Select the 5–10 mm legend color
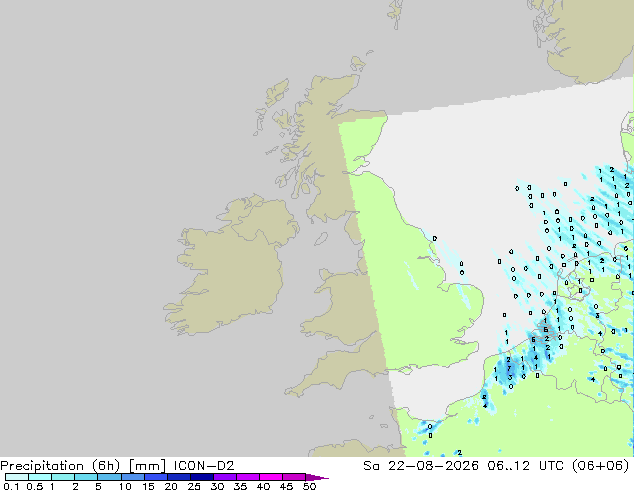The height and width of the screenshot is (490, 634). [x=110, y=477]
